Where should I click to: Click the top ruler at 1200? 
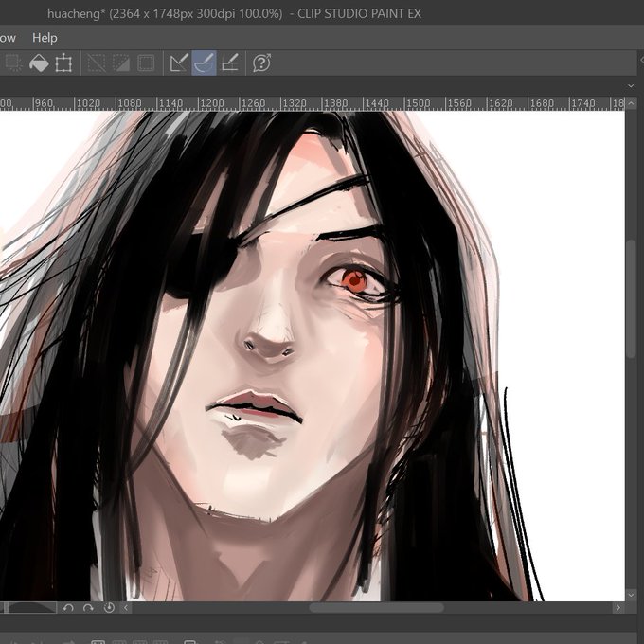pos(212,103)
